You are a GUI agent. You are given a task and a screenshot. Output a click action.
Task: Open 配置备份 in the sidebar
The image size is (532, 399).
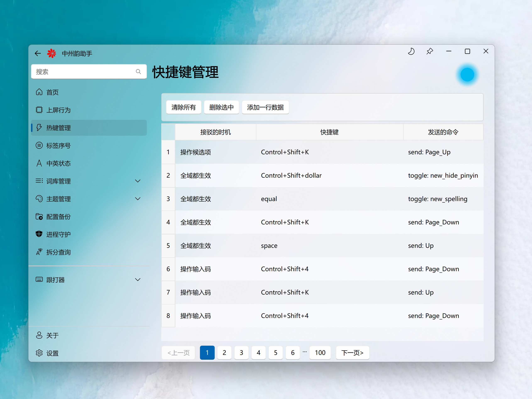[x=58, y=217]
